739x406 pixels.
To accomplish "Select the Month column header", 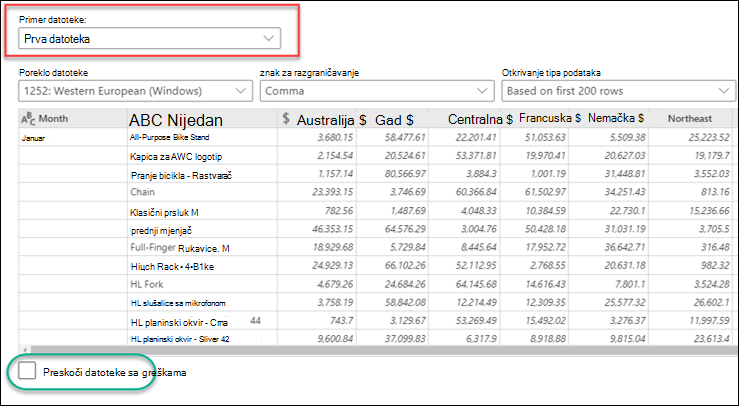I will 73,118.
